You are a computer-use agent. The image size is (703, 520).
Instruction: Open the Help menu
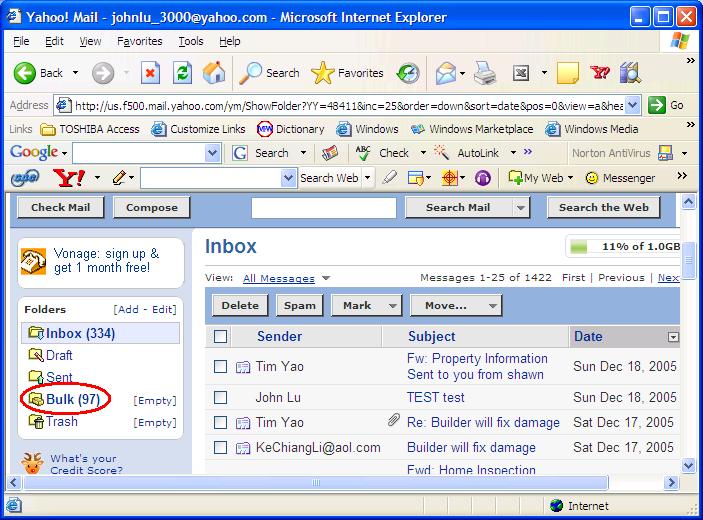(230, 41)
